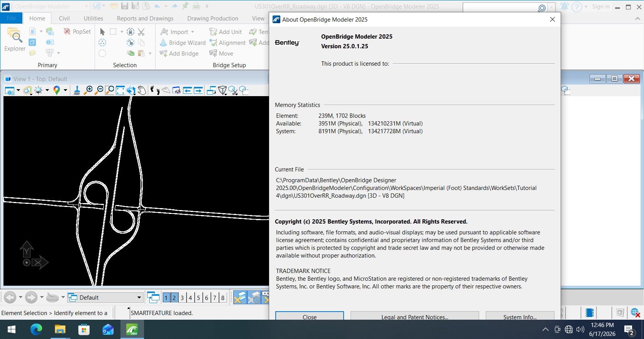Click the Zoom In magnifier in View 1

(x=88, y=90)
